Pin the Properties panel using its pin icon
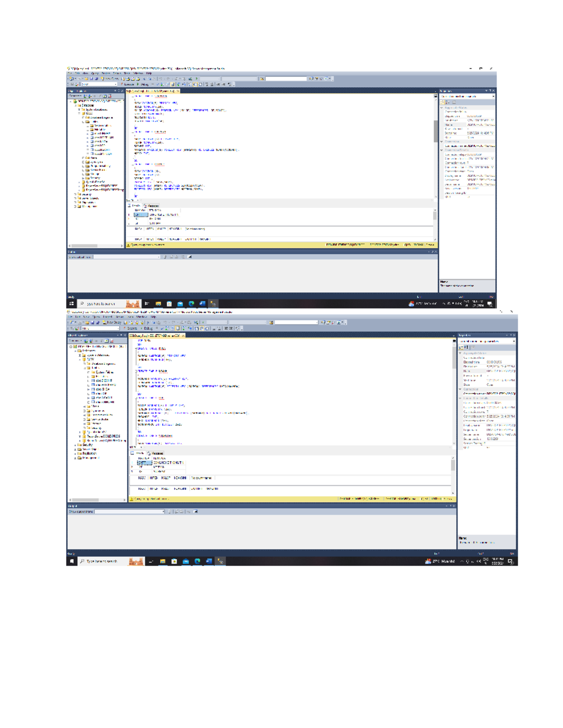 point(490,91)
